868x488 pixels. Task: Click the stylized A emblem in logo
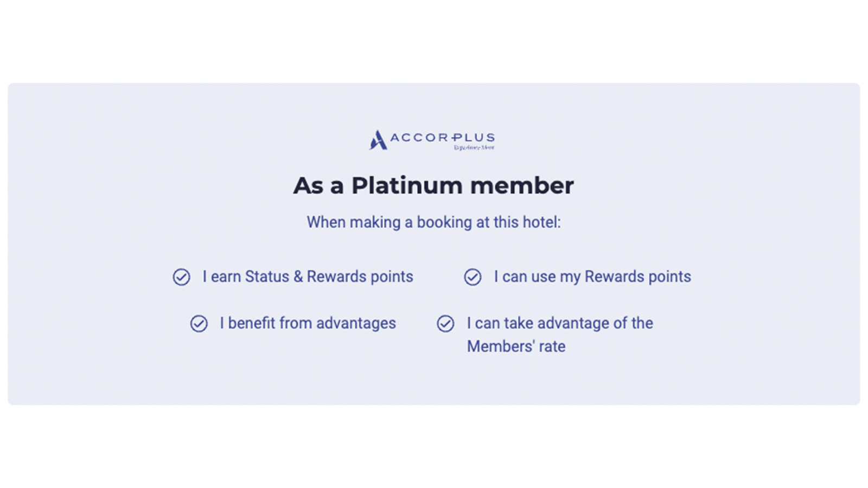(378, 140)
